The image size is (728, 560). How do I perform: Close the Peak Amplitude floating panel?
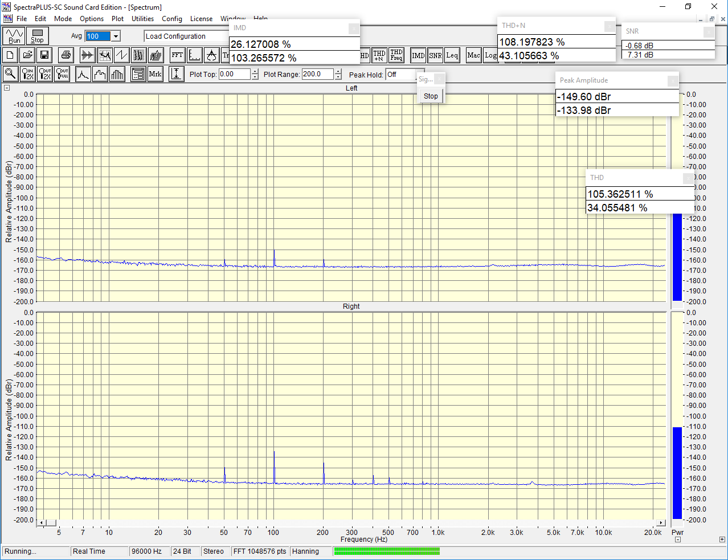pyautogui.click(x=673, y=81)
